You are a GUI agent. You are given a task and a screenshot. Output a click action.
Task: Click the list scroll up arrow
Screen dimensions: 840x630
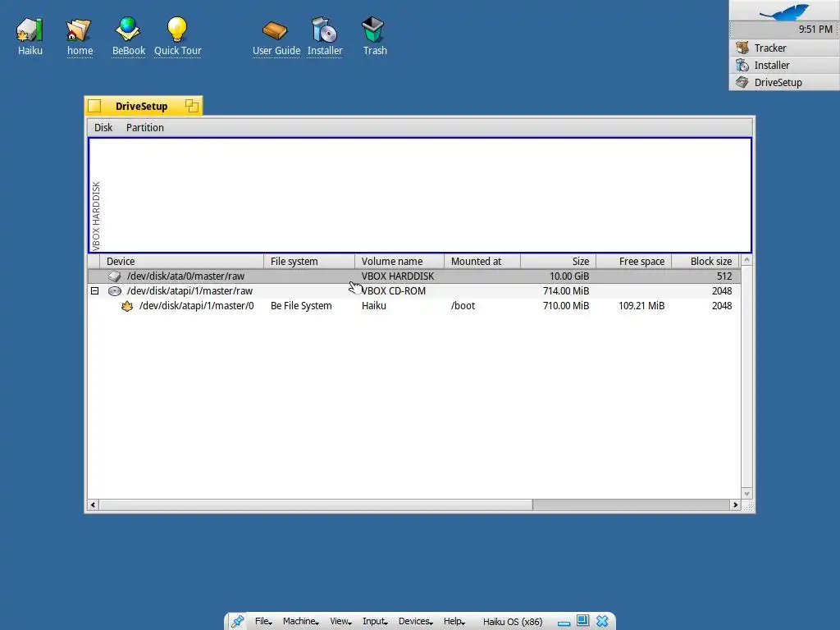[x=746, y=260]
